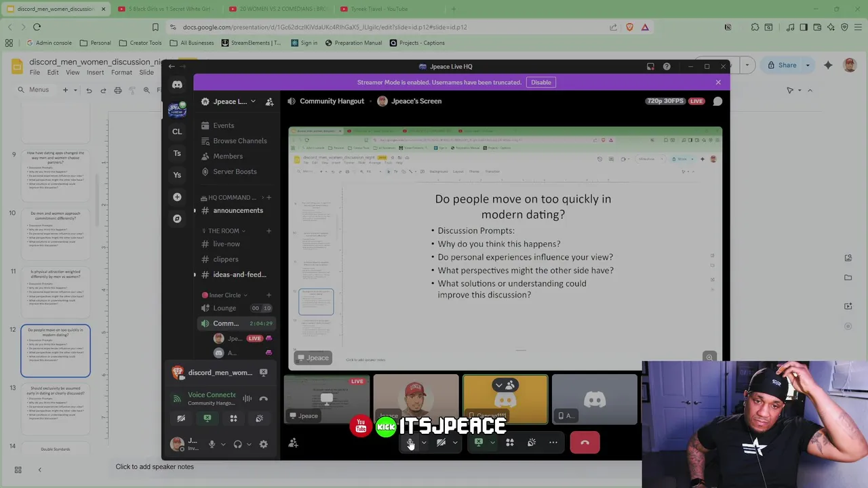Open the activities icon in Voice Connected panel
This screenshot has height=488, width=868.
[x=233, y=418]
